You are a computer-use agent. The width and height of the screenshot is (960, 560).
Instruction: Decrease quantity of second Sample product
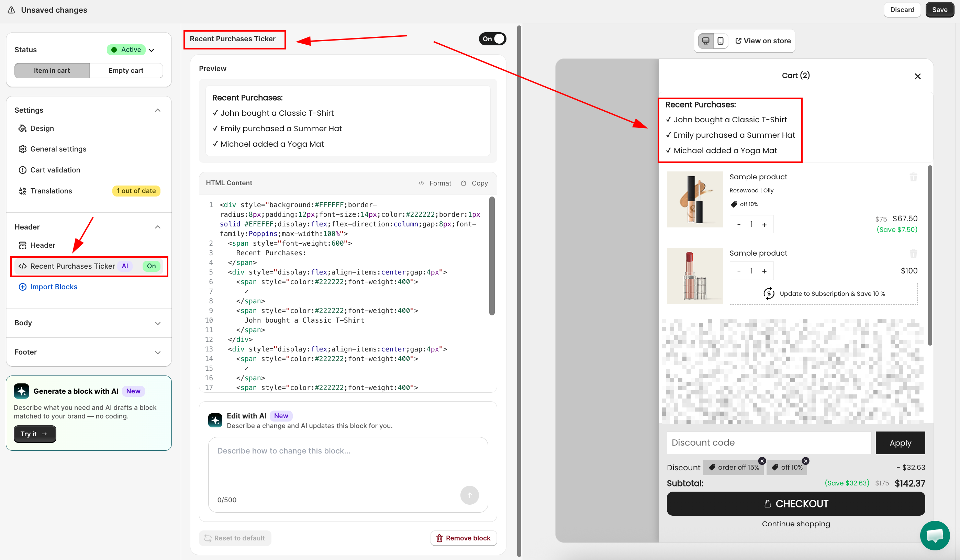[x=739, y=271]
